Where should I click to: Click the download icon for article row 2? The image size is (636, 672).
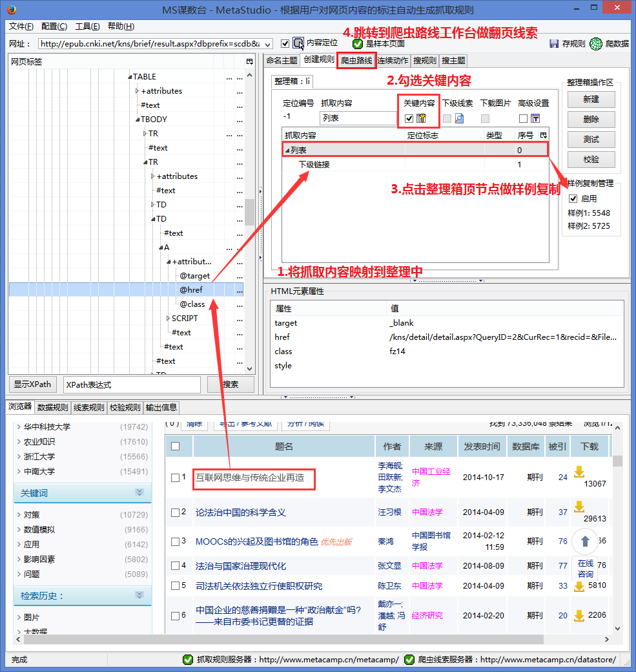point(579,507)
